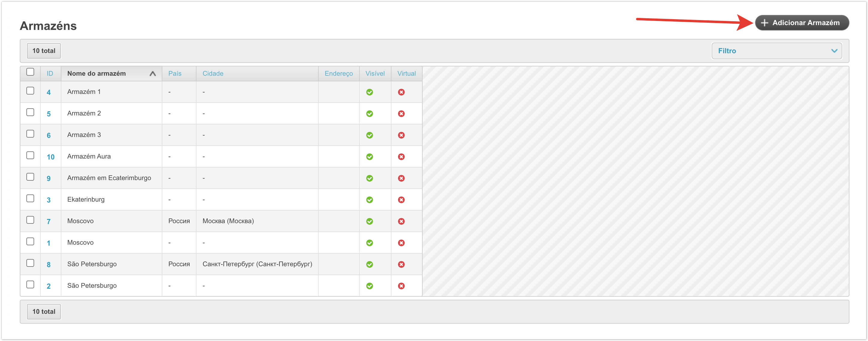Click red virtual icon for Ekaterinburg row
The width and height of the screenshot is (868, 341).
click(401, 200)
